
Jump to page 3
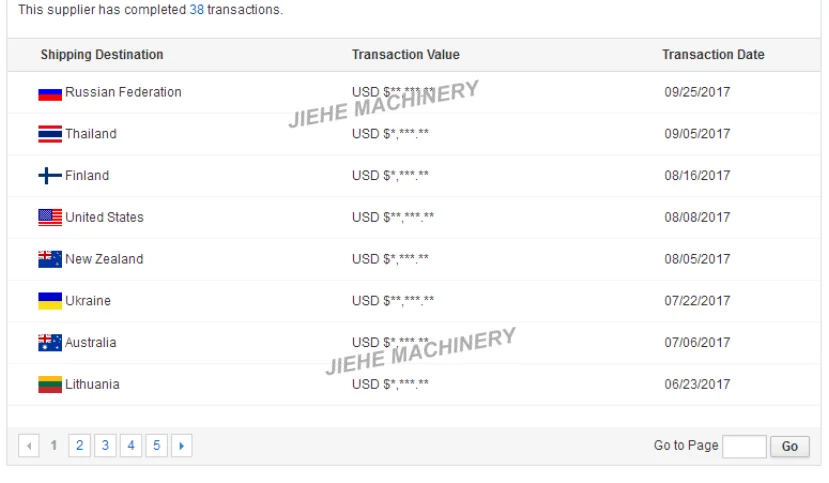[105, 446]
